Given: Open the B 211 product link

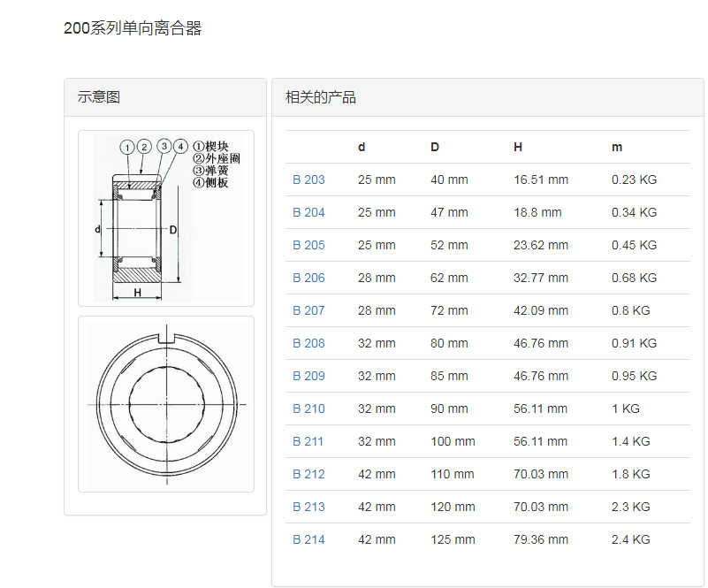Looking at the screenshot, I should (308, 441).
